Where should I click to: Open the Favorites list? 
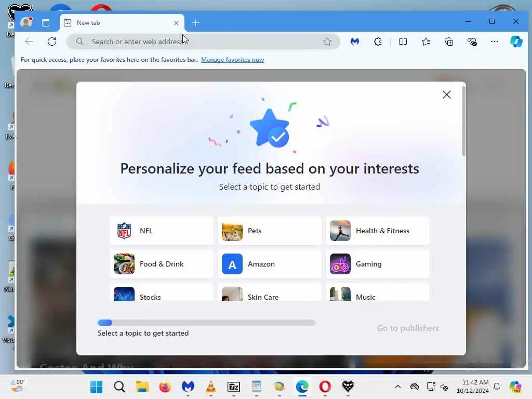point(426,42)
